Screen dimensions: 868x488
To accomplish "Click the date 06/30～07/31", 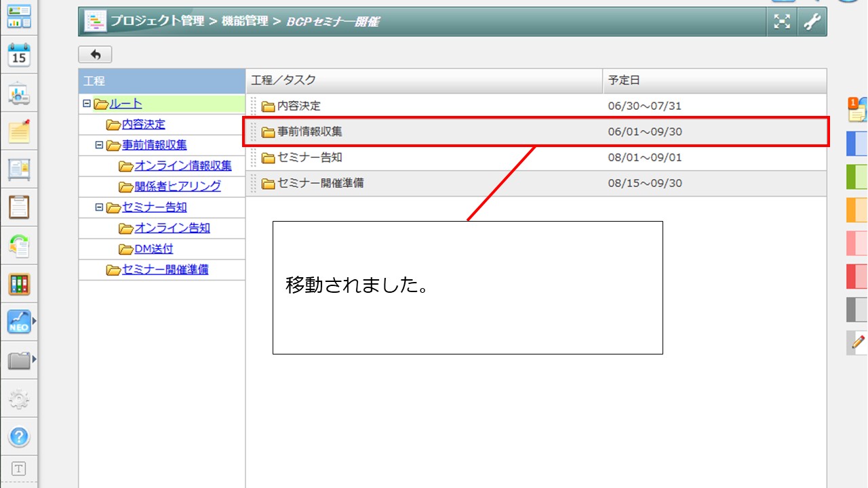I will click(645, 106).
